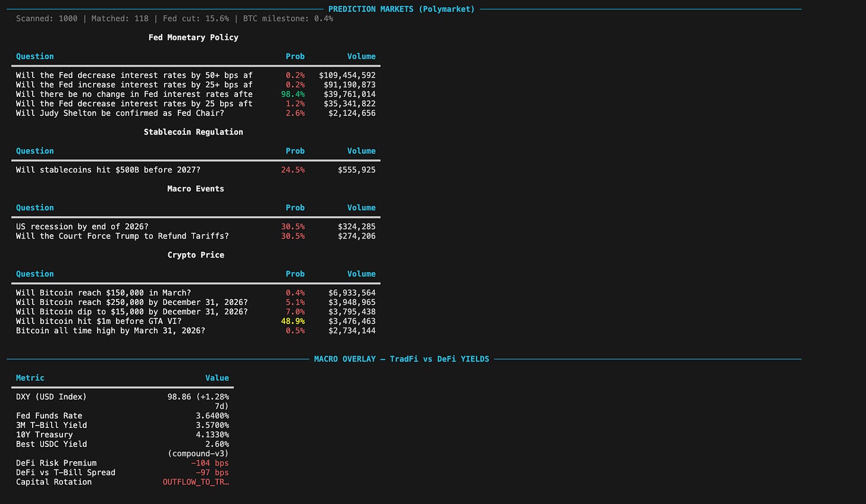Select the Bitcoin all time high question
This screenshot has width=866, height=504.
tap(111, 331)
